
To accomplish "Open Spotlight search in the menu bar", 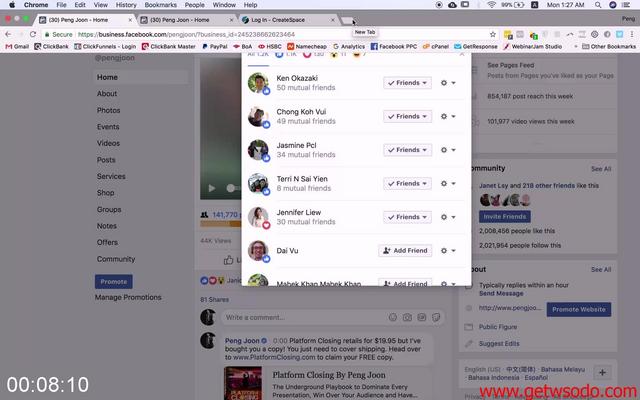I will [x=598, y=5].
